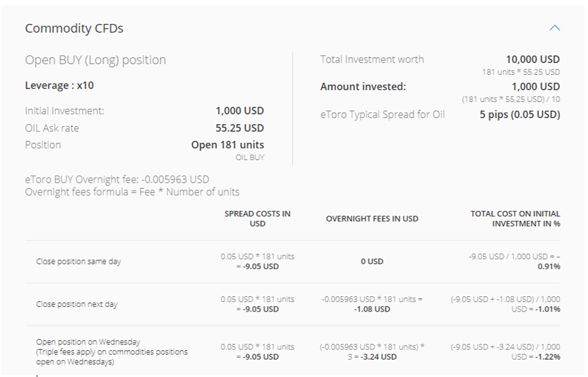Click the OIL Ask rate 55.25 USD value

coord(240,128)
